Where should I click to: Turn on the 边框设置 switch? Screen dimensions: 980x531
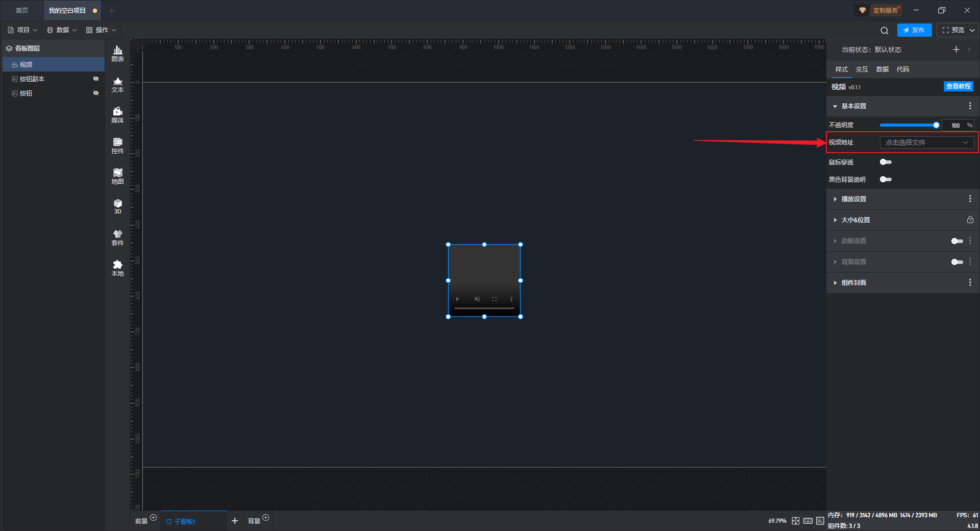(957, 241)
